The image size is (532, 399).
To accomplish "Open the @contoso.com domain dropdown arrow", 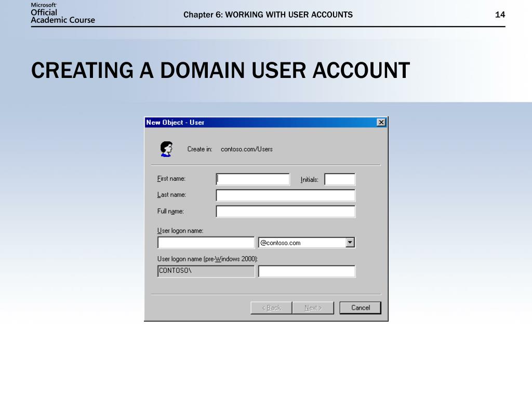I will pyautogui.click(x=350, y=243).
